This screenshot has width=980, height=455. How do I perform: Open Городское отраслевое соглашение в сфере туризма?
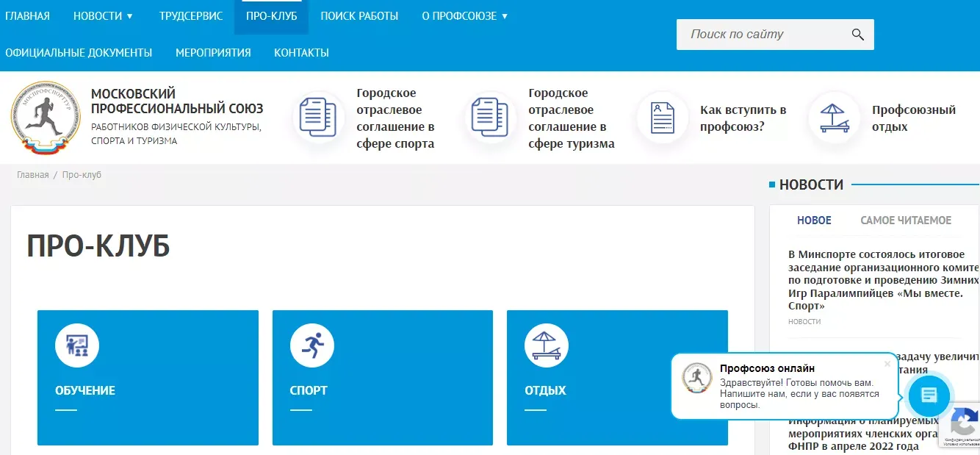point(572,118)
